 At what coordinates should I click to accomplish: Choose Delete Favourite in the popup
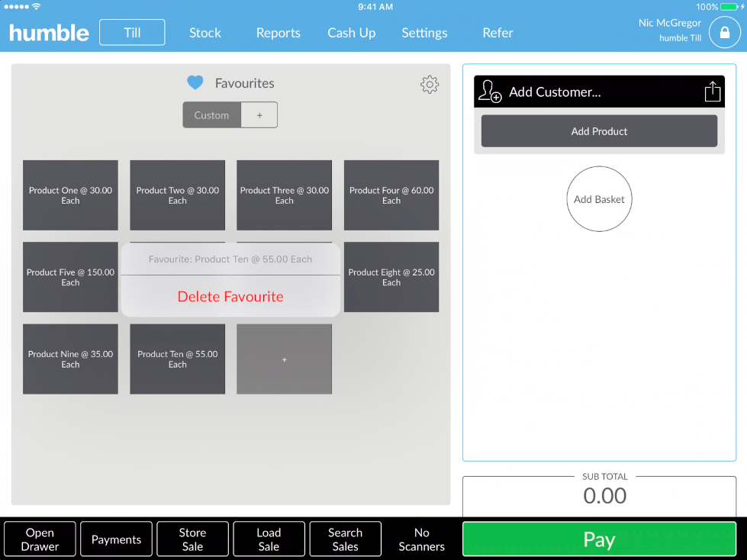230,296
